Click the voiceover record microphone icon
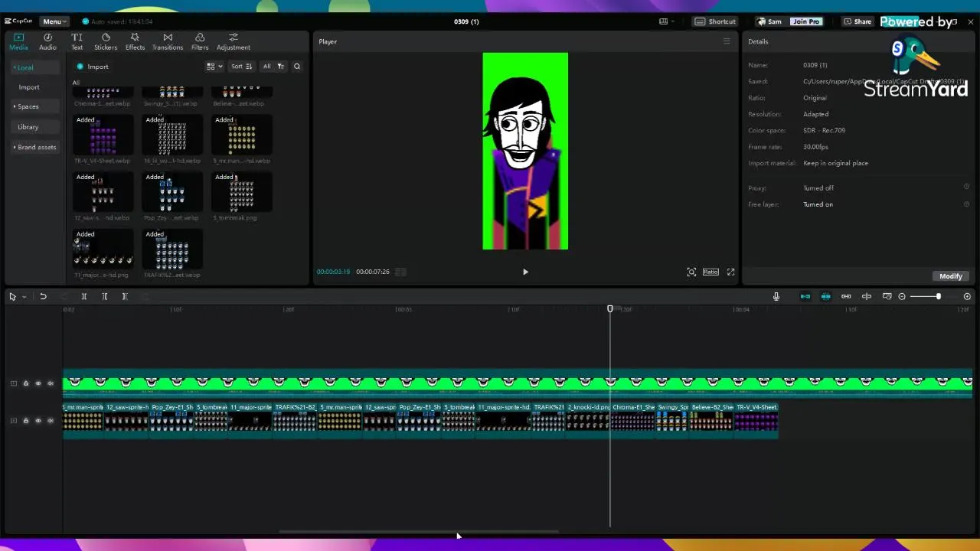Screen dimensions: 980x551 (776, 296)
